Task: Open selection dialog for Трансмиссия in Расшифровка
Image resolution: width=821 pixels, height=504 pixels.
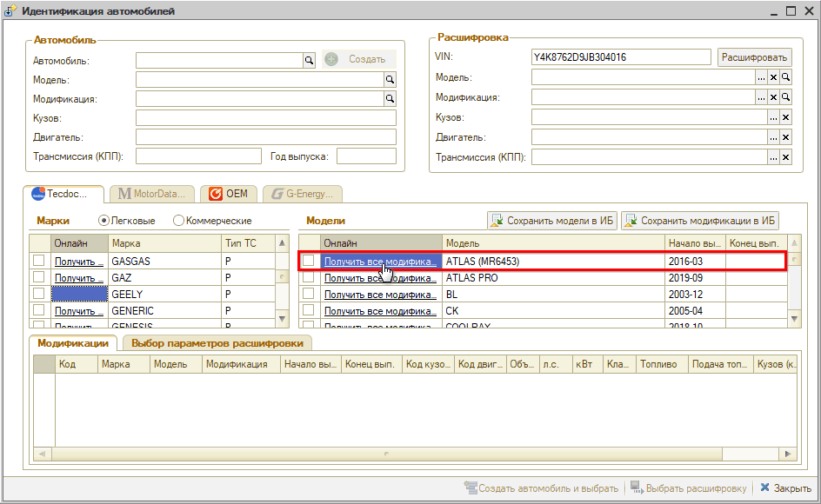Action: pyautogui.click(x=773, y=157)
